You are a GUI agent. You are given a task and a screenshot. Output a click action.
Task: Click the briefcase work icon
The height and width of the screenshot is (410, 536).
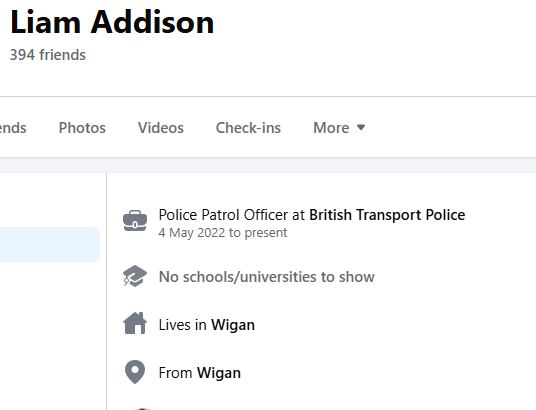[x=135, y=221]
